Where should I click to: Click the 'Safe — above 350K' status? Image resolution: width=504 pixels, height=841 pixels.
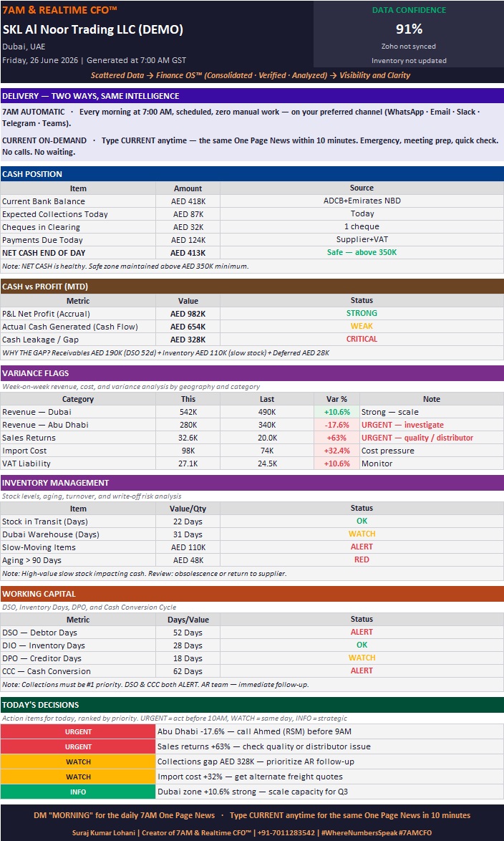[362, 253]
